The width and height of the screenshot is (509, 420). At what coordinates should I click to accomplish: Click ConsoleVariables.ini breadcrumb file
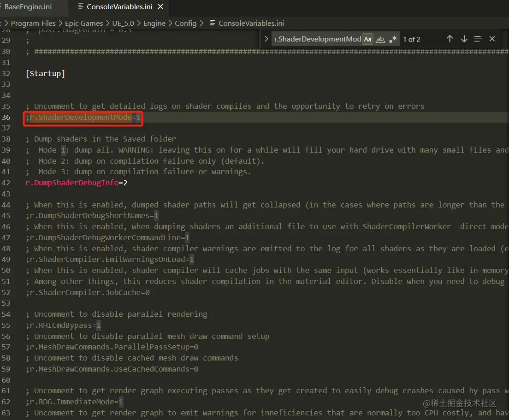[x=251, y=24]
